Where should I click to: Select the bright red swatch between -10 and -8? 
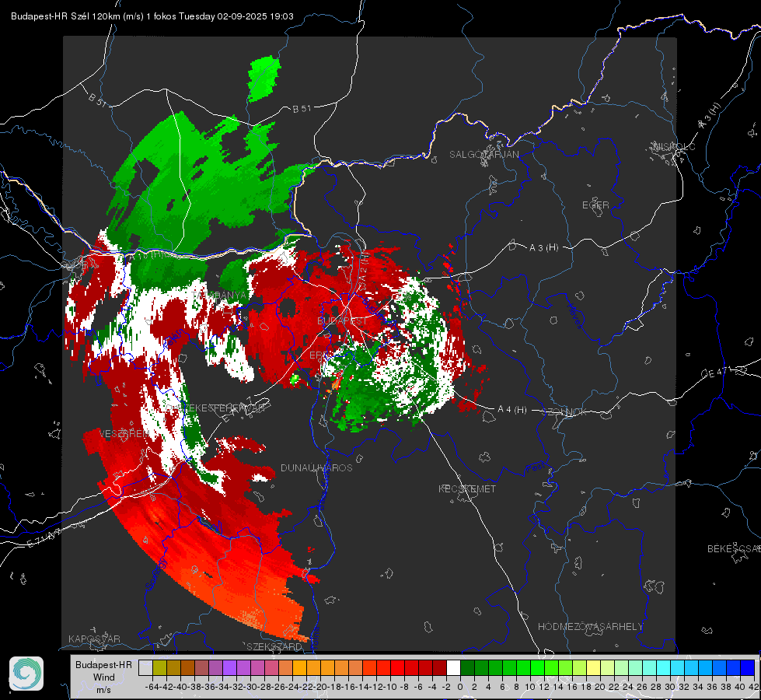click(x=397, y=667)
